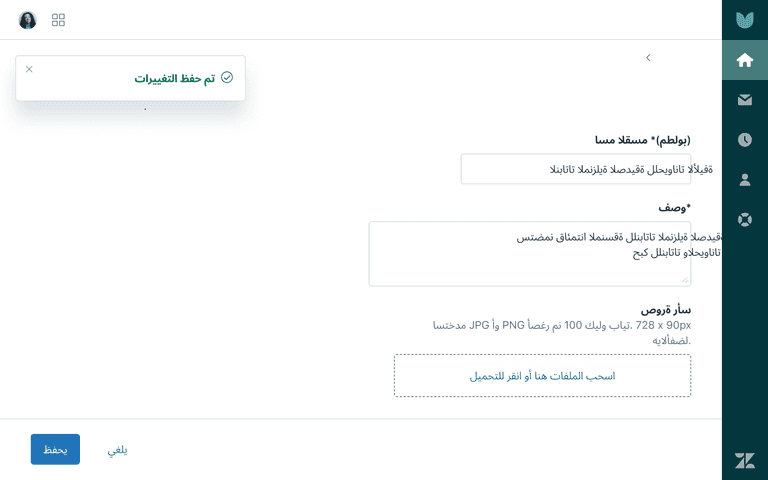768x480 pixels.
Task: Click the textarea resize handle corner
Action: [x=685, y=280]
